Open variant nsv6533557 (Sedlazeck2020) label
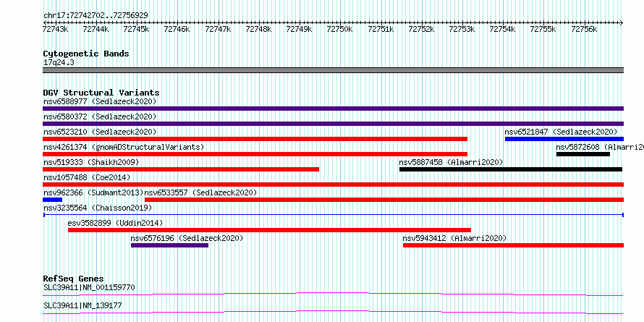The image size is (644, 322). pos(201,192)
